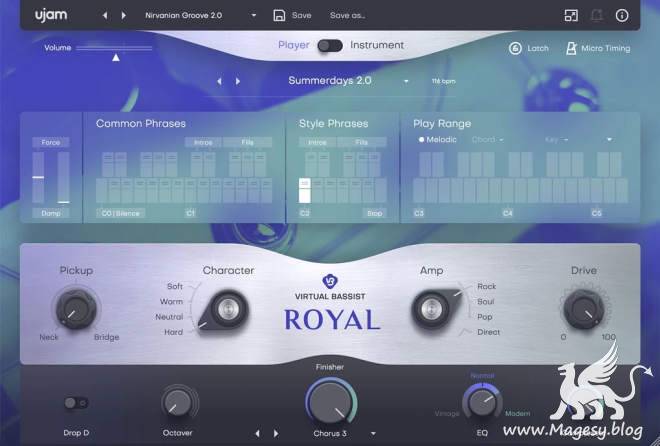Click the Save button text
660x446 pixels.
point(301,16)
